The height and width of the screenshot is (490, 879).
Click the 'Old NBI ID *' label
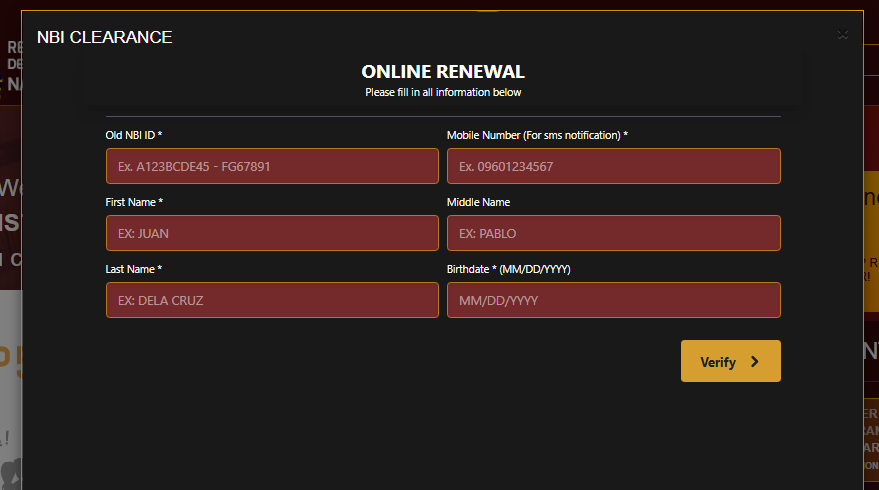[134, 135]
